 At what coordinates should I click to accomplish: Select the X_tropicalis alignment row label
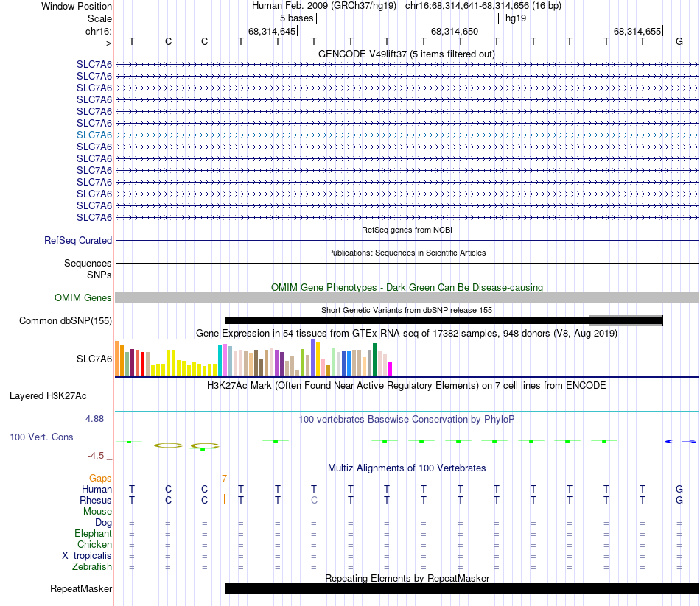pyautogui.click(x=87, y=556)
